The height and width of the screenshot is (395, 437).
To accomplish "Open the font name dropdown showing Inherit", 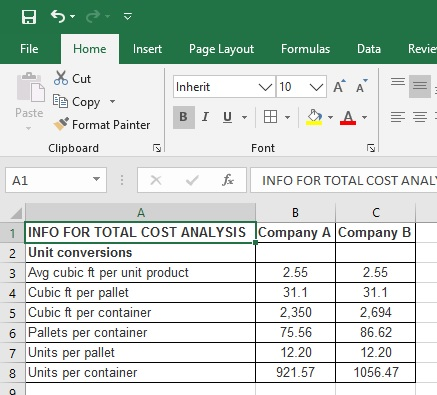I will tap(265, 87).
